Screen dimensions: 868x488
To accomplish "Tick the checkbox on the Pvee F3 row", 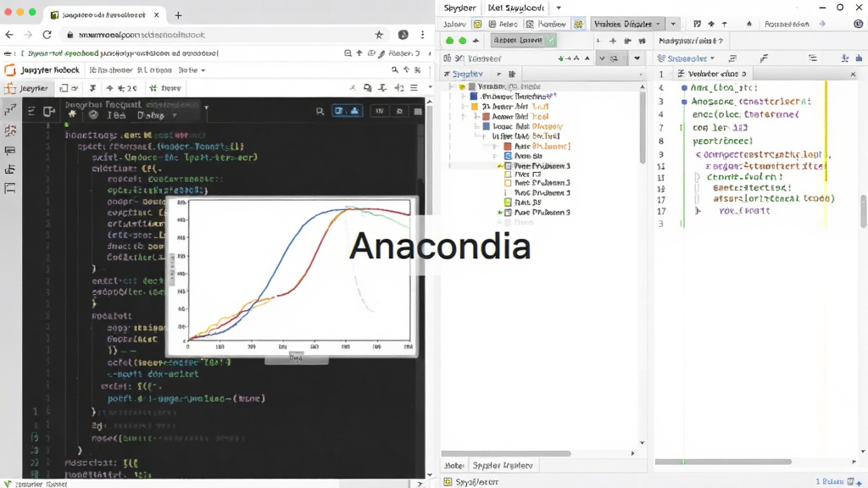I will (x=508, y=175).
